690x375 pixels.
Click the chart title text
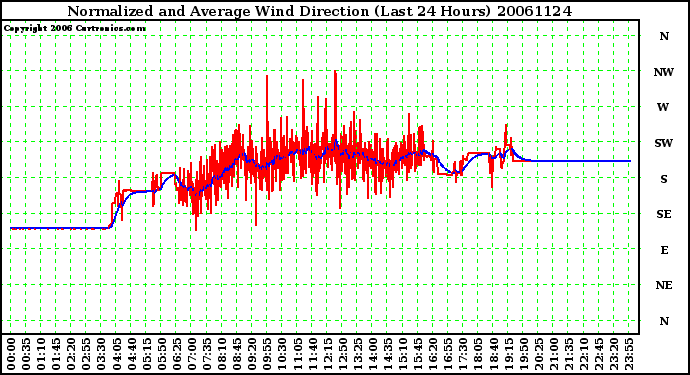point(320,11)
